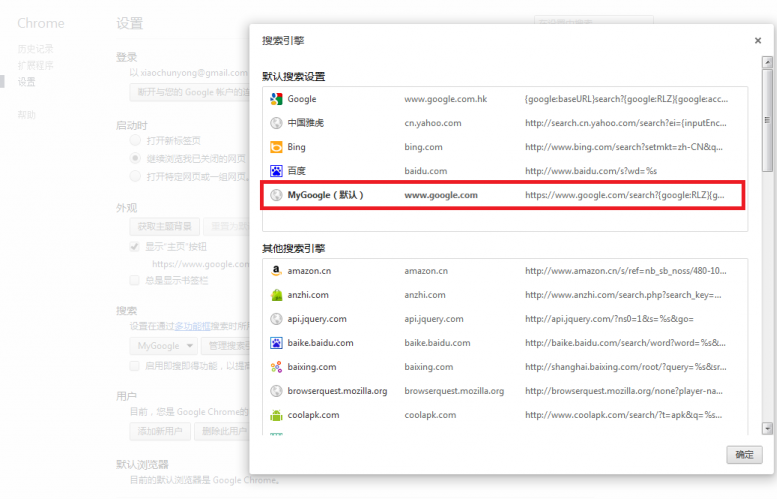Click the 百度 paw icon
This screenshot has height=499, width=777.
(276, 171)
